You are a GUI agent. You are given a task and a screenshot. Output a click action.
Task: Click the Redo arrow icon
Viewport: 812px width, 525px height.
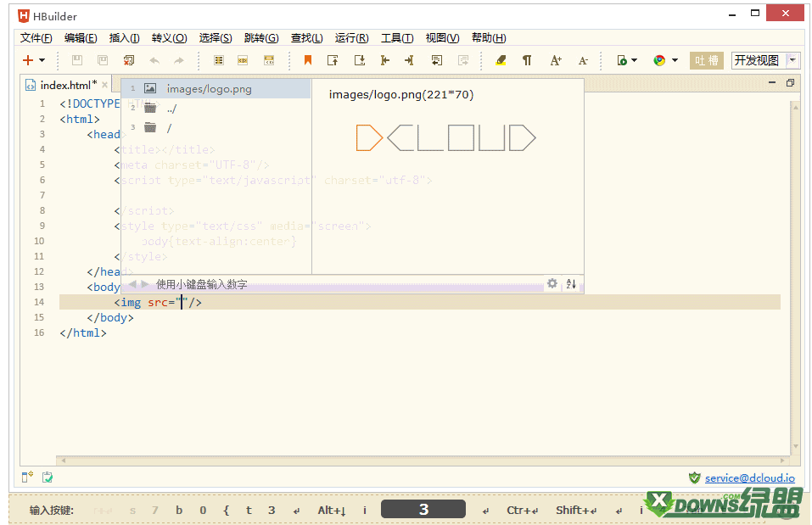click(x=179, y=60)
